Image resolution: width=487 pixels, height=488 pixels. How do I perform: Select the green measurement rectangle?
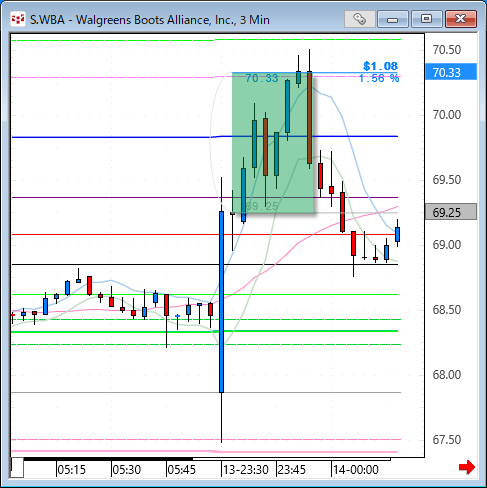pos(273,143)
